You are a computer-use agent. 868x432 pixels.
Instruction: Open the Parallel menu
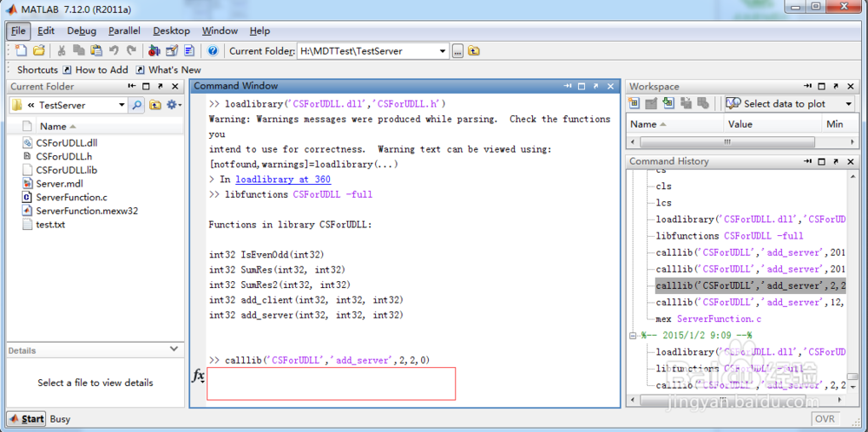124,31
